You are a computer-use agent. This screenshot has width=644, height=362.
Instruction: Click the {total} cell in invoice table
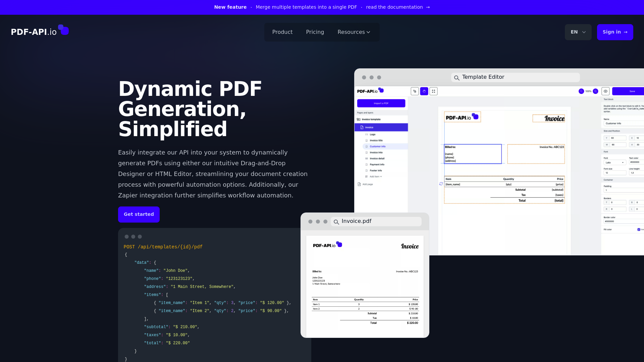tap(559, 200)
